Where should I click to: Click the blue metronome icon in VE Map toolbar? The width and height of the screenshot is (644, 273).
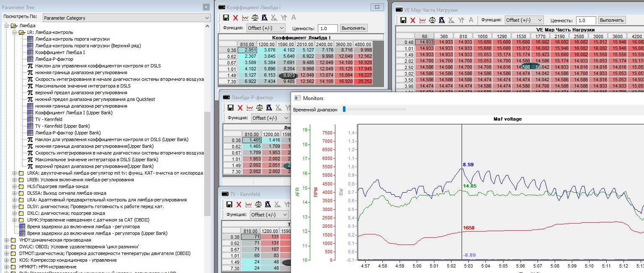441,20
